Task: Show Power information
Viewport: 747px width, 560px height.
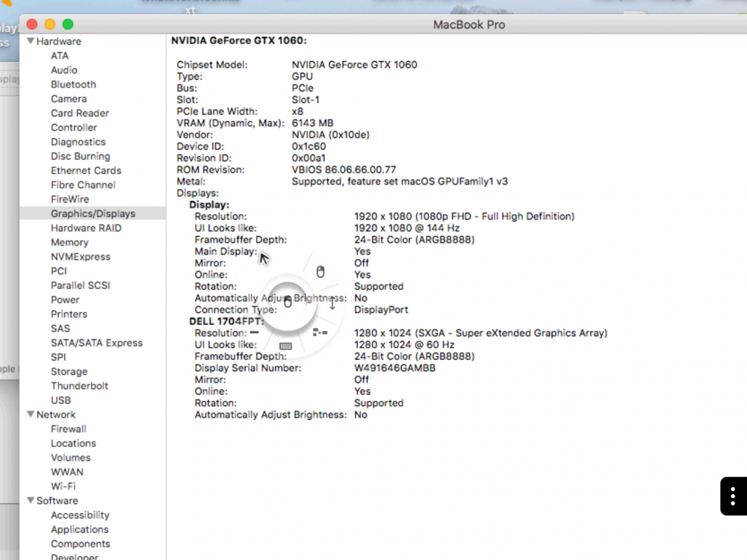Action: (65, 299)
